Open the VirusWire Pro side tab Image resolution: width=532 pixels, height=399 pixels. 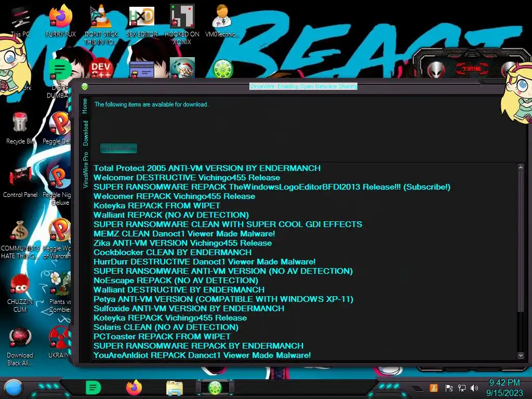[x=85, y=170]
